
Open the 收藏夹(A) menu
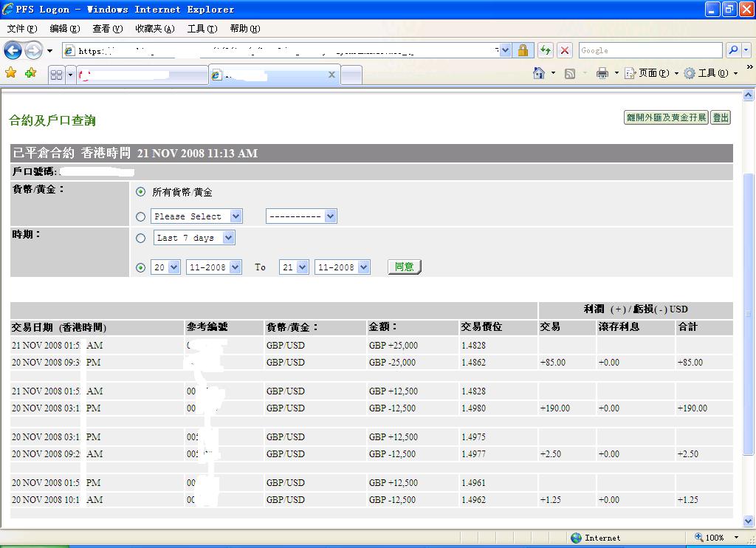click(154, 29)
